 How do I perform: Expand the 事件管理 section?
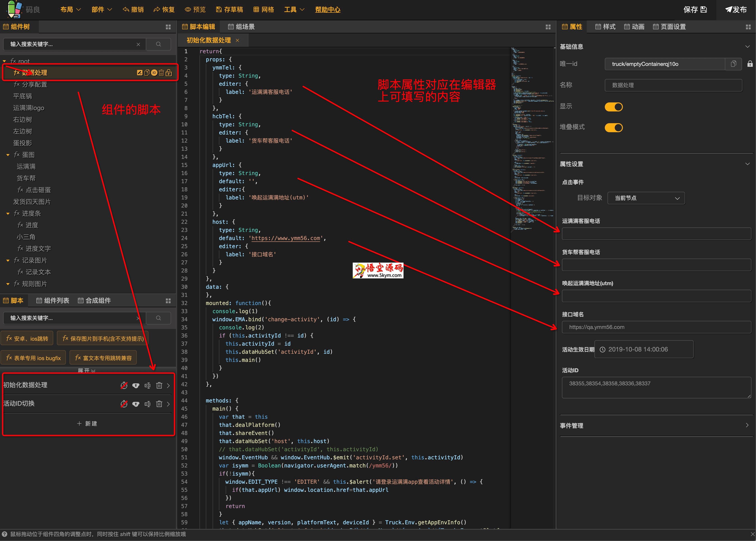coord(747,425)
